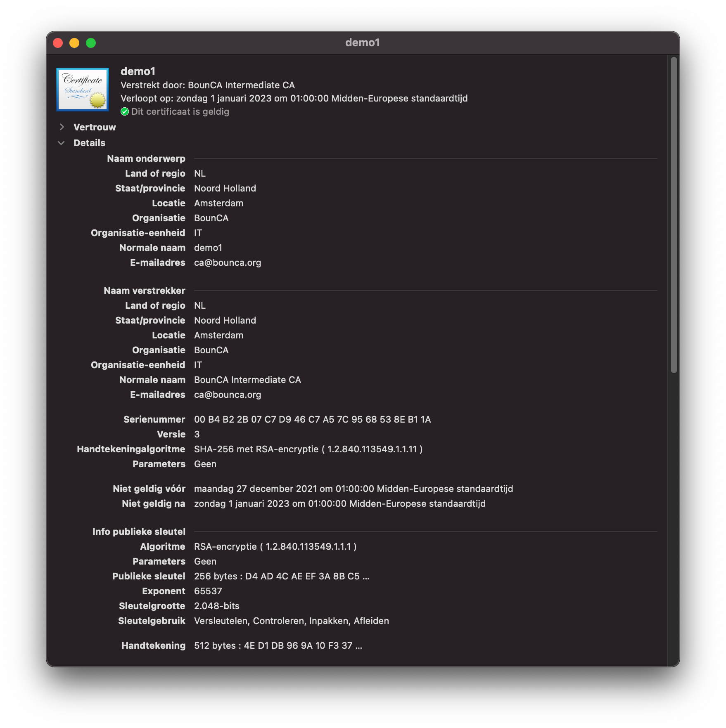Click the green valid-certificate checkmark icon
Viewport: 726px width, 728px height.
[125, 112]
